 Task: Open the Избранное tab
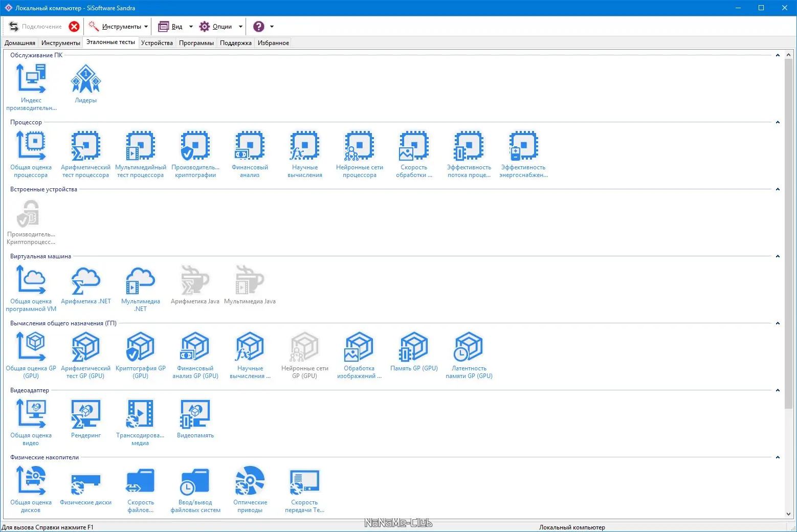(274, 43)
